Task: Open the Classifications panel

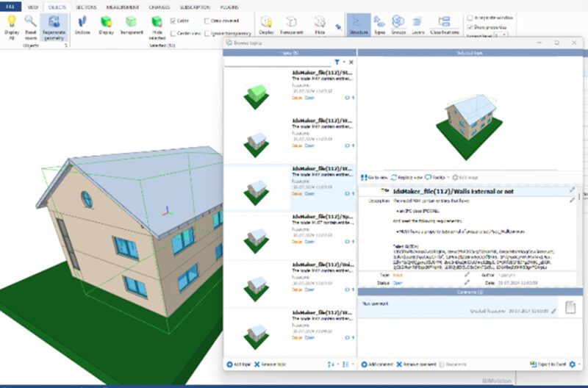Action: pos(445,25)
